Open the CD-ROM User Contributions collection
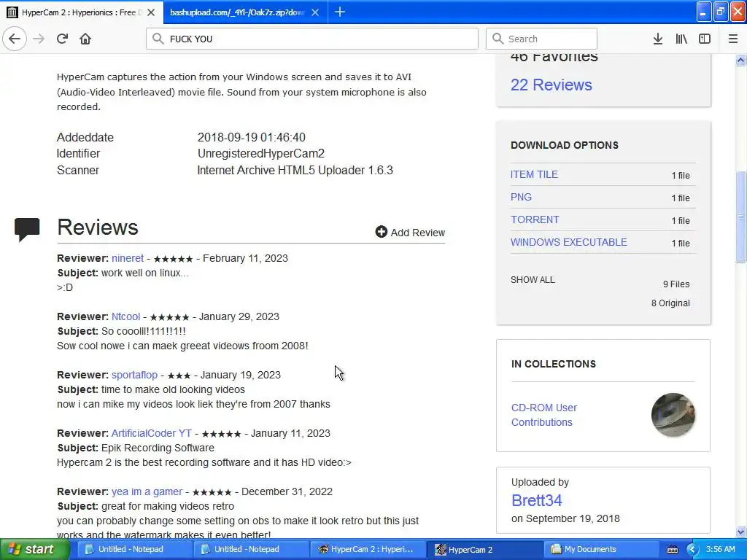The height and width of the screenshot is (560, 747). 544,415
